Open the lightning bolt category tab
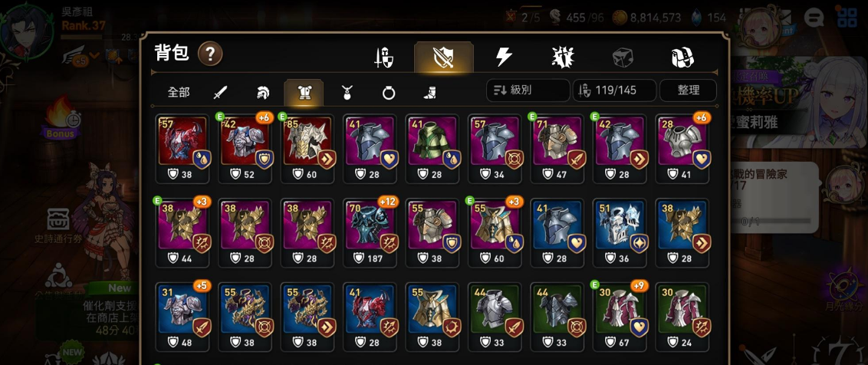 click(503, 57)
